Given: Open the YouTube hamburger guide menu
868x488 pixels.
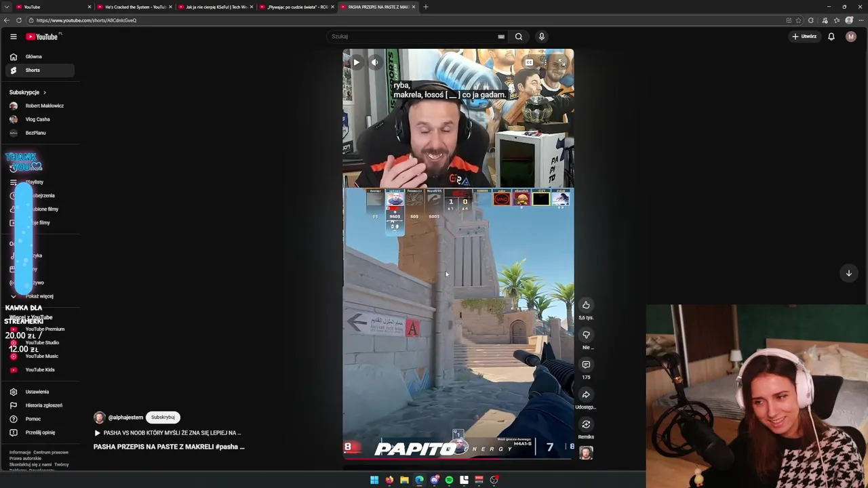Looking at the screenshot, I should 13,37.
